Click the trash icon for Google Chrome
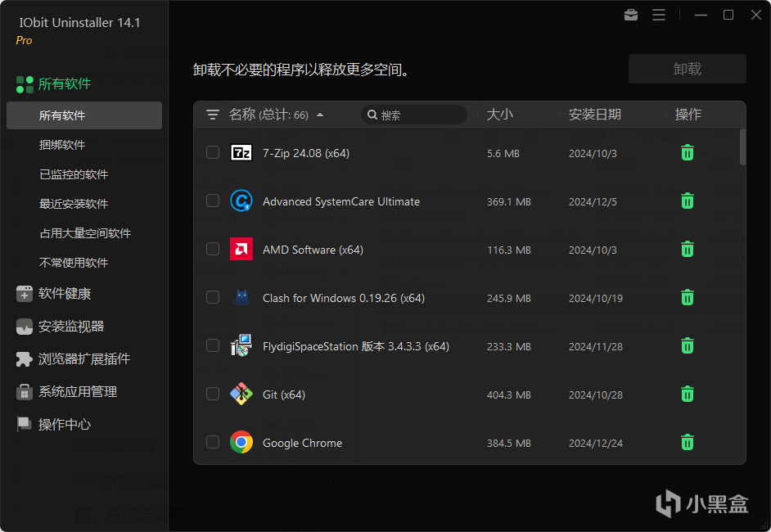 click(688, 443)
